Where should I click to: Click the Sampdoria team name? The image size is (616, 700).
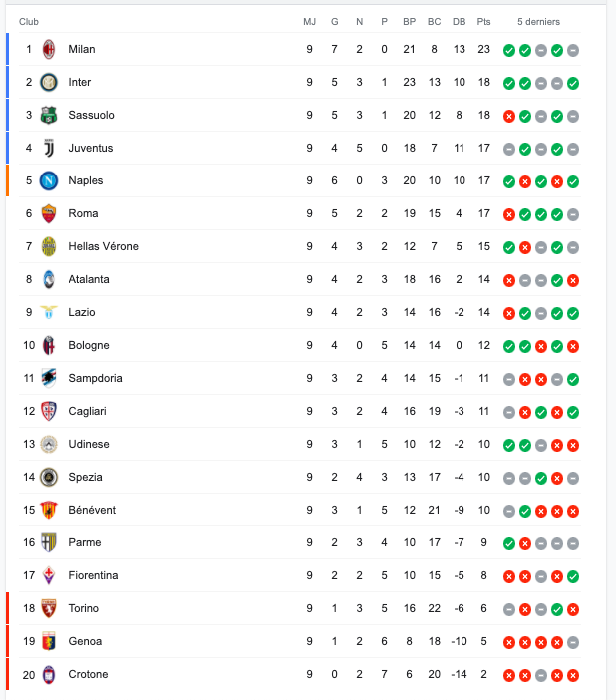(95, 378)
